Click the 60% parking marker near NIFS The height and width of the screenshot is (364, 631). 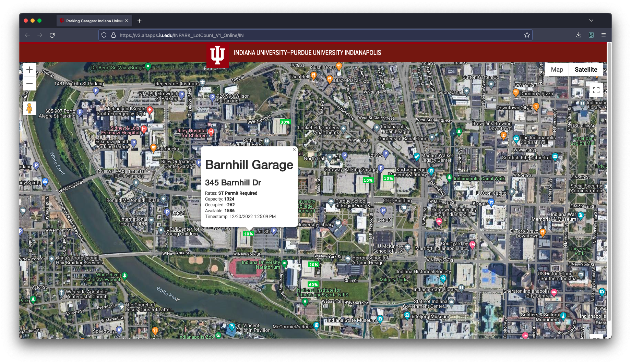(313, 284)
